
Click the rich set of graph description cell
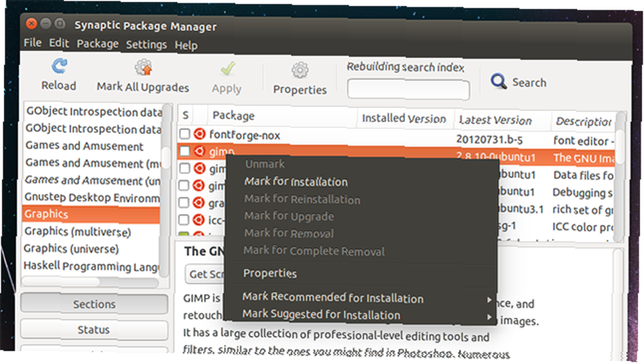582,210
